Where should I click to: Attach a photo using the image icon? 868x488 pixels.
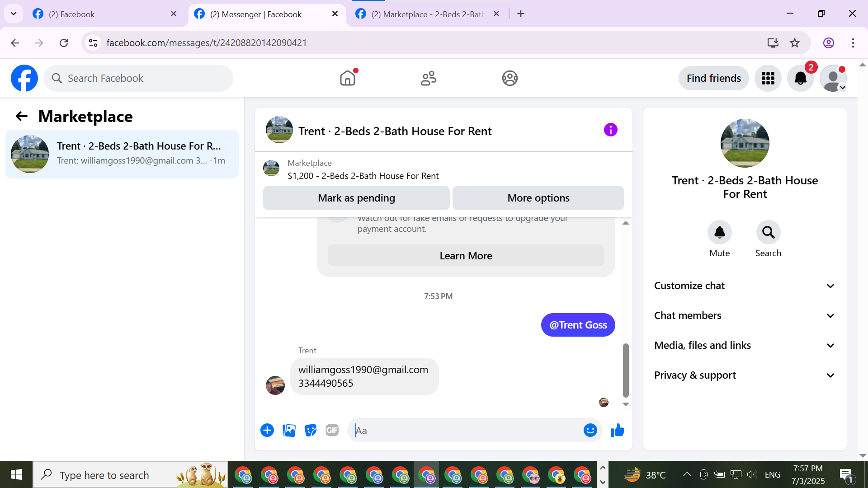289,430
